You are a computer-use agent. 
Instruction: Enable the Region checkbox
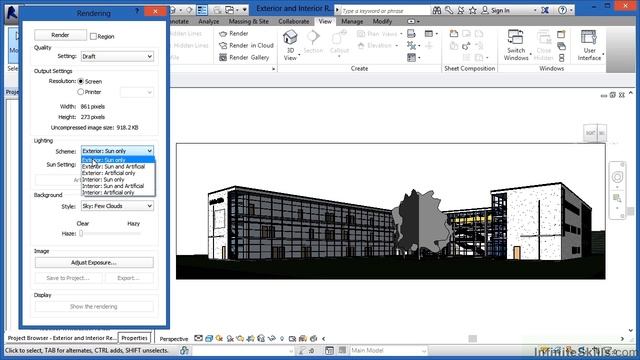[93, 36]
